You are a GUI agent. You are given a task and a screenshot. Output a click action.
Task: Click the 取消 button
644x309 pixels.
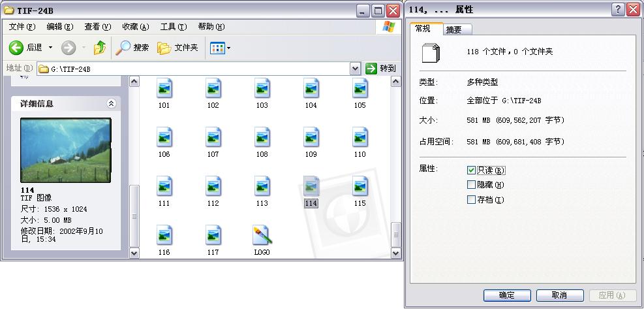(560, 295)
